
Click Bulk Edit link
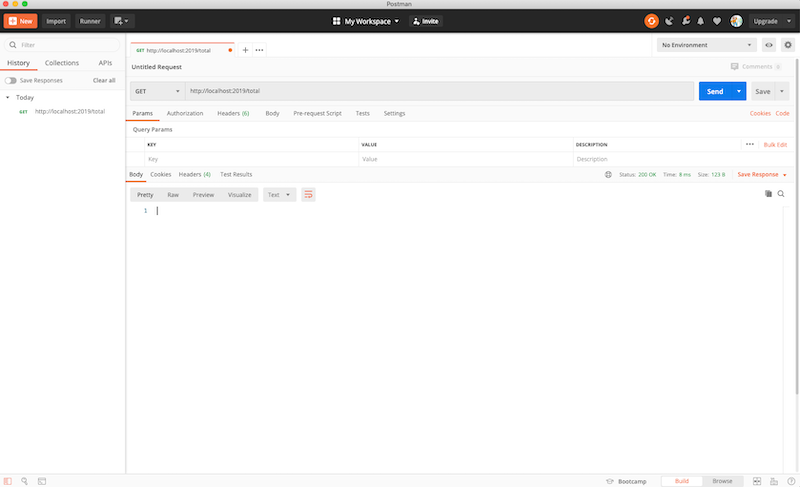click(775, 145)
